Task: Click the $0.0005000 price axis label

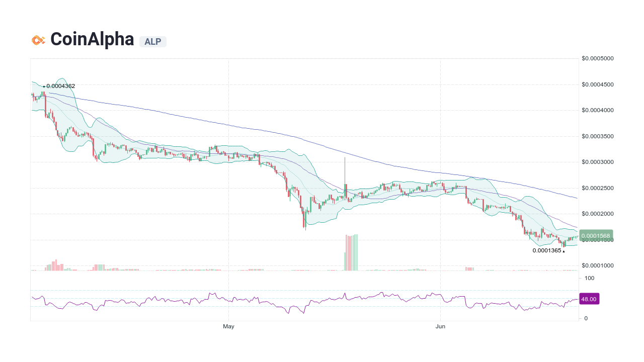Action: tap(597, 58)
